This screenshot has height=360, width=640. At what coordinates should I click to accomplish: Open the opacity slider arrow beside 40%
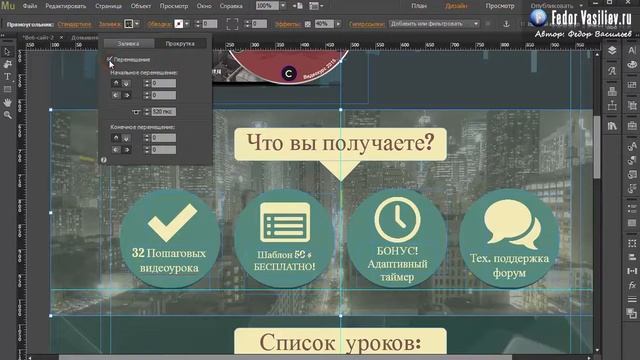338,24
